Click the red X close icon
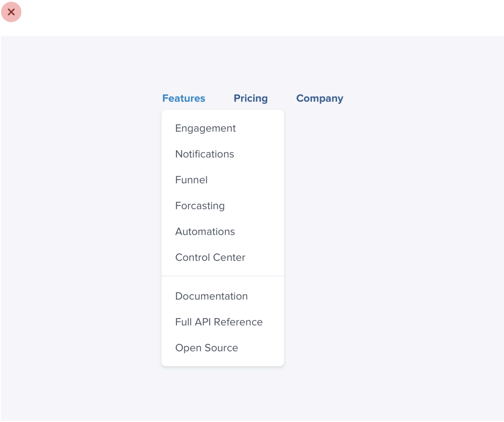Viewport: 504px width, 422px height. tap(11, 12)
